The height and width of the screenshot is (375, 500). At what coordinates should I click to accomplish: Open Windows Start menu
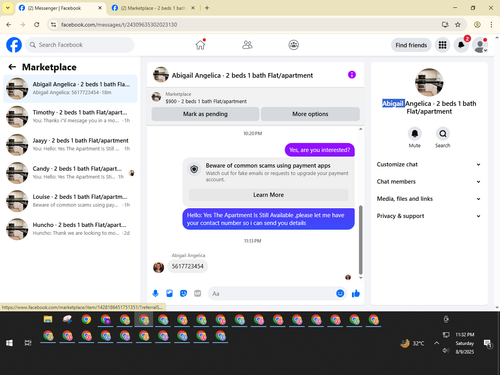(9, 343)
